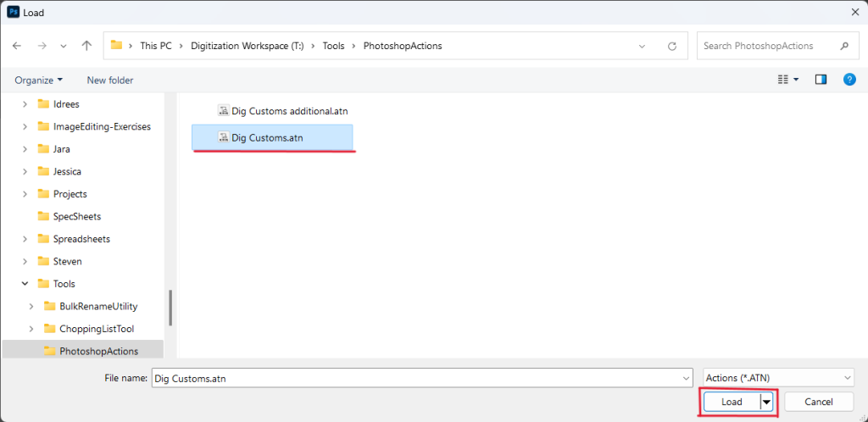Select the Spreadsheets folder in sidebar

pos(81,239)
